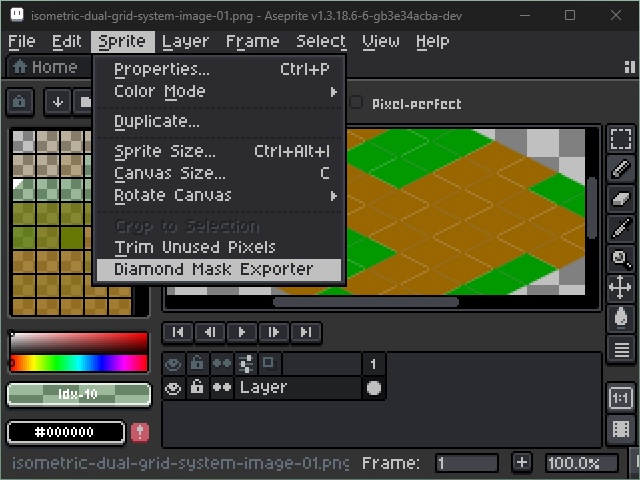Select the Pencil tool
Image resolution: width=640 pixels, height=480 pixels.
point(621,169)
